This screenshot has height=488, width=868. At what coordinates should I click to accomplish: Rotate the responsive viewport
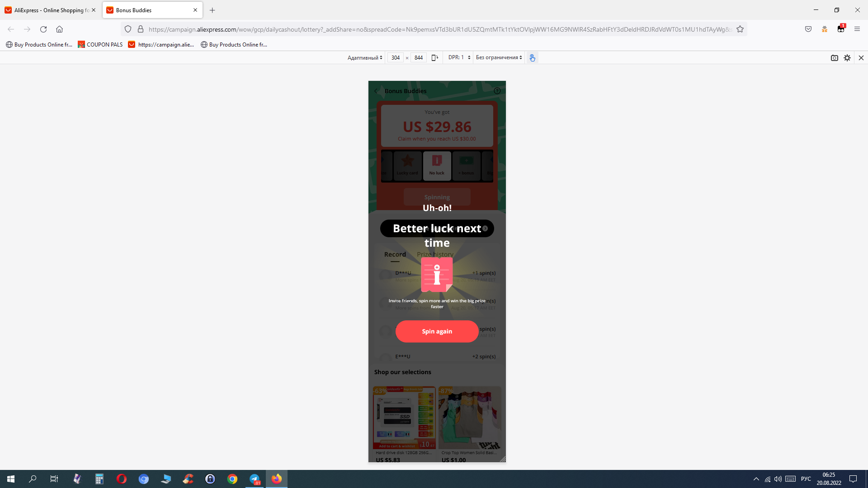435,58
